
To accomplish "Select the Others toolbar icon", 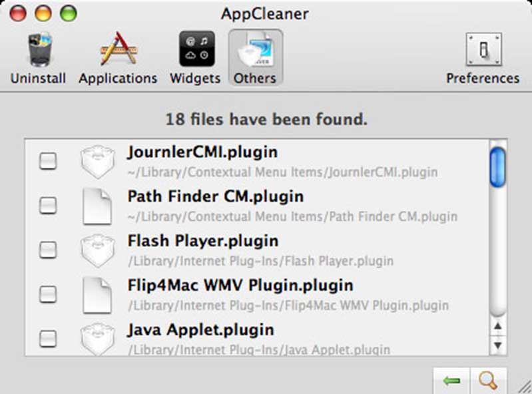I will click(254, 51).
